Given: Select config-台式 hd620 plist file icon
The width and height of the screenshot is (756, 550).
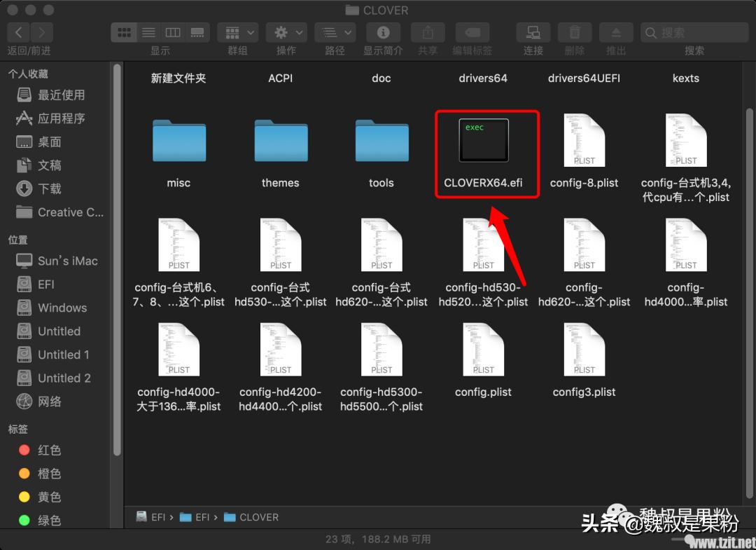Looking at the screenshot, I should click(381, 245).
